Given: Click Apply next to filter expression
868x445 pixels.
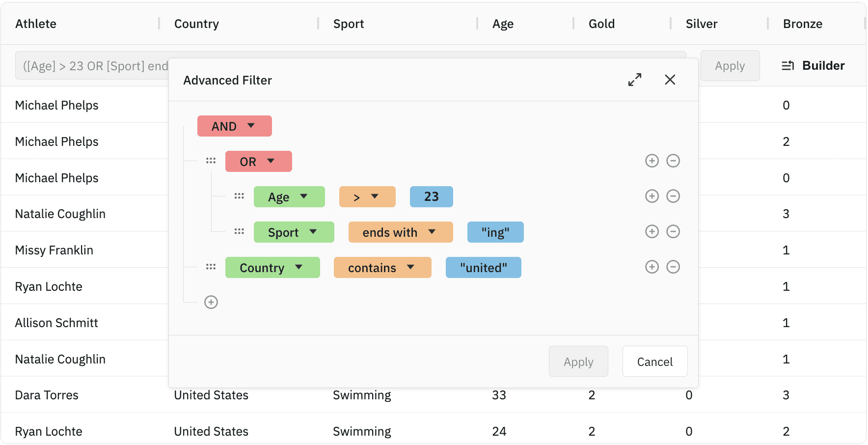Looking at the screenshot, I should [x=730, y=65].
